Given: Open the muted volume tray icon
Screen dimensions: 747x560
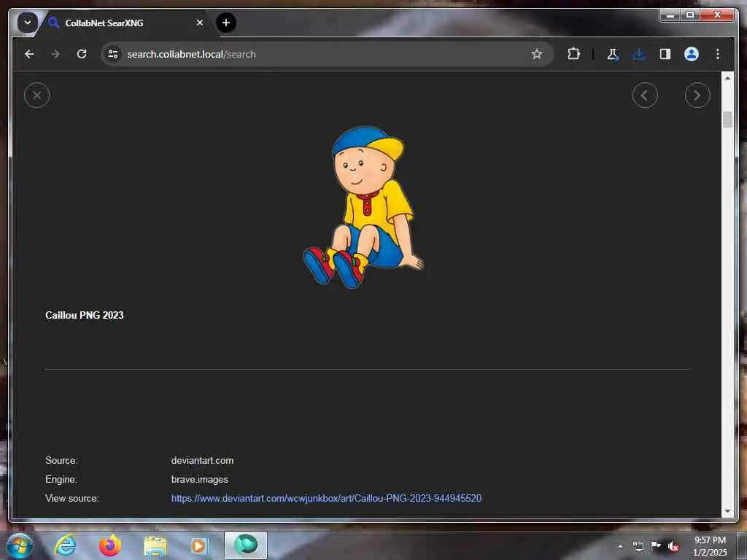Looking at the screenshot, I should [x=673, y=546].
